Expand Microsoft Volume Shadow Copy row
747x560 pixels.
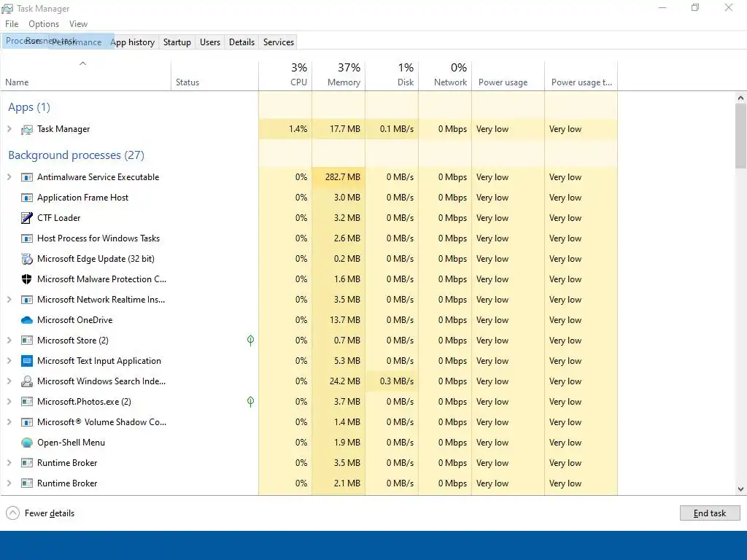(9, 422)
